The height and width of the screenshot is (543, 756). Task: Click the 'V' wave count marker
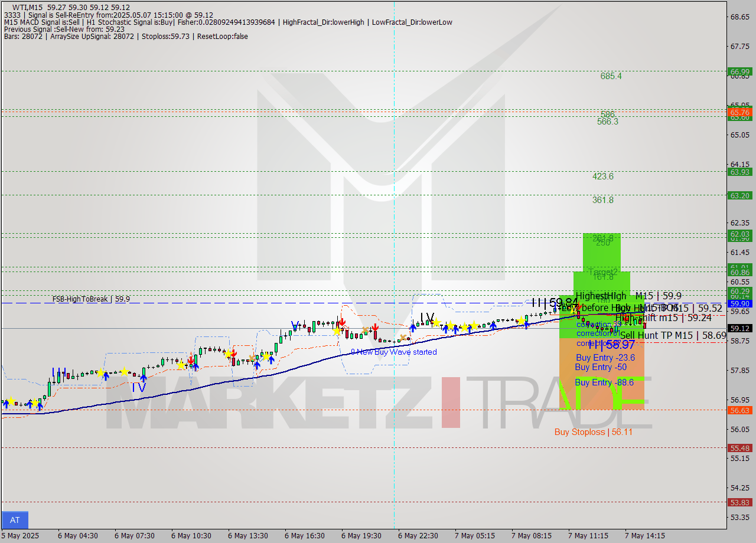[295, 325]
